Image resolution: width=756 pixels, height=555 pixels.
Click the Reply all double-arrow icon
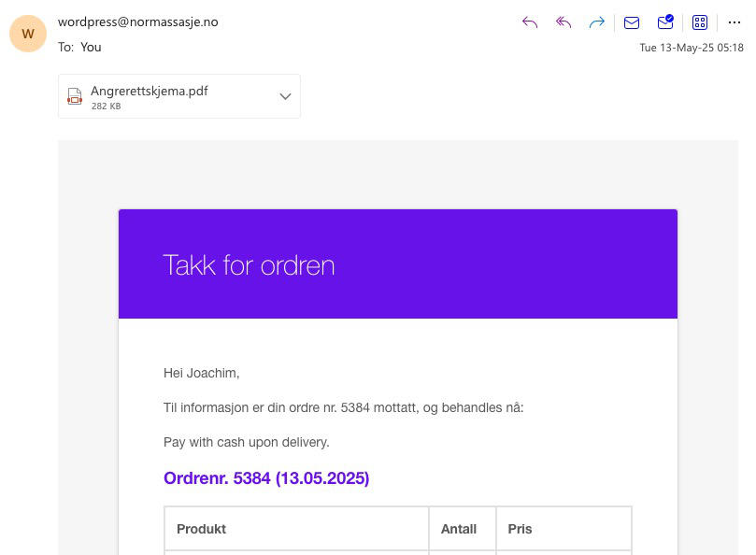point(563,22)
